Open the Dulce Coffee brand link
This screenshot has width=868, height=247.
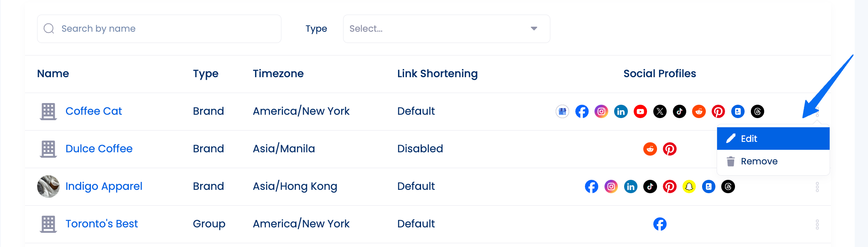(x=99, y=149)
